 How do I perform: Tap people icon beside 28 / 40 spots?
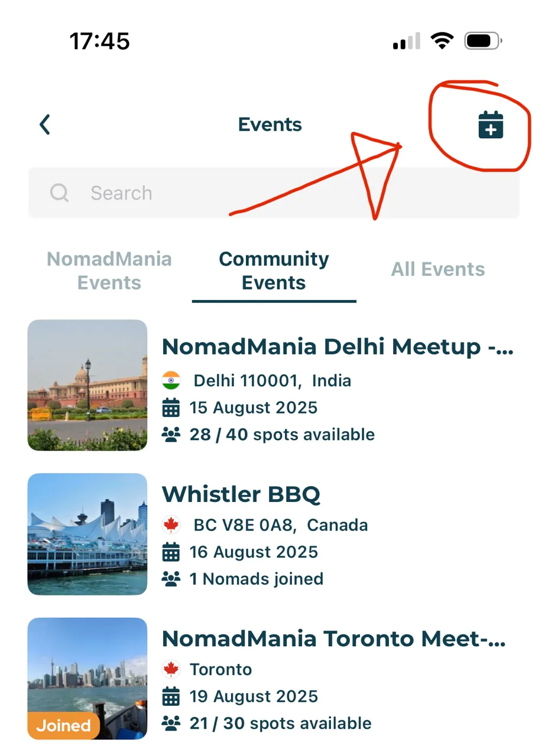click(x=171, y=435)
